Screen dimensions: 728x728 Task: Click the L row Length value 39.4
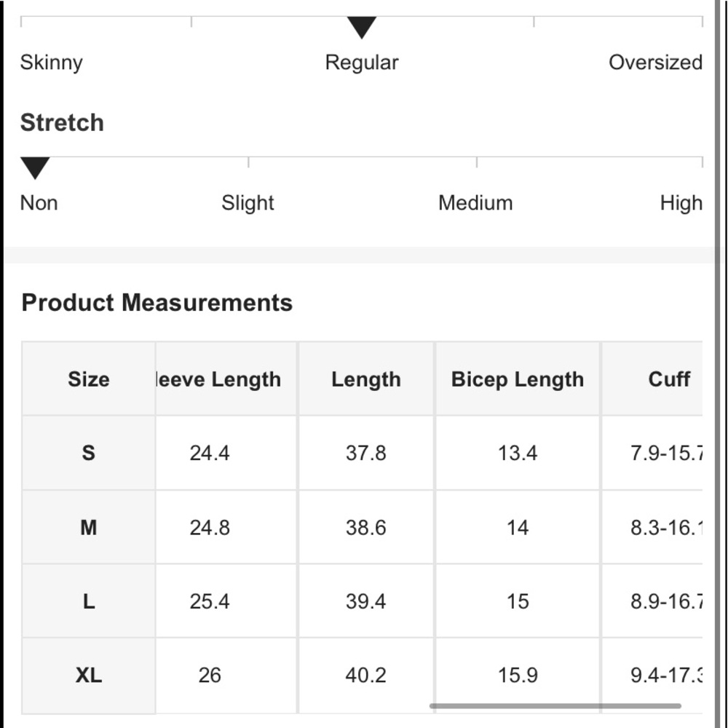coord(366,601)
